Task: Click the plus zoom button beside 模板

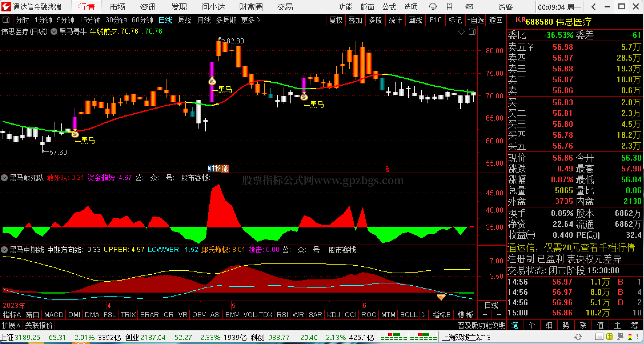Action: point(485,315)
